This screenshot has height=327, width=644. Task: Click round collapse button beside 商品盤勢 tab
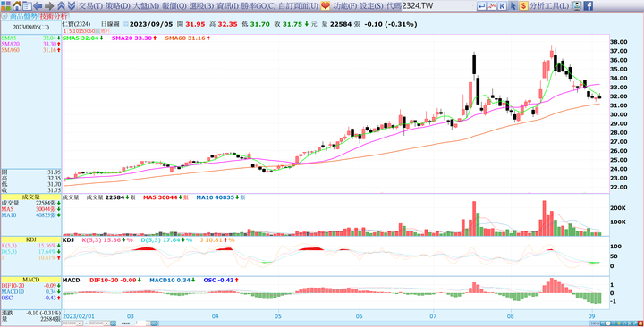coord(4,16)
